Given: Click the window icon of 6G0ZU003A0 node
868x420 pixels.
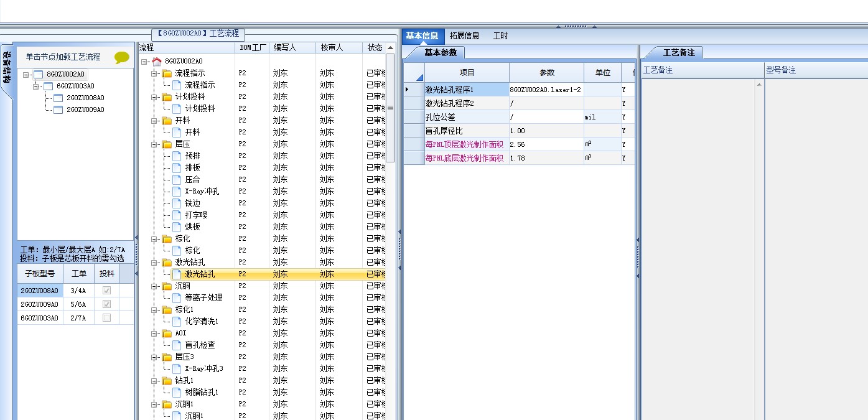Looking at the screenshot, I should 49,86.
